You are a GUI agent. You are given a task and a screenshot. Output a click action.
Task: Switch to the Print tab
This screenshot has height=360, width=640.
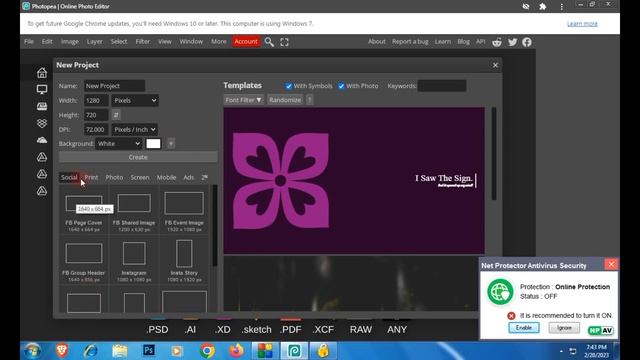click(91, 177)
